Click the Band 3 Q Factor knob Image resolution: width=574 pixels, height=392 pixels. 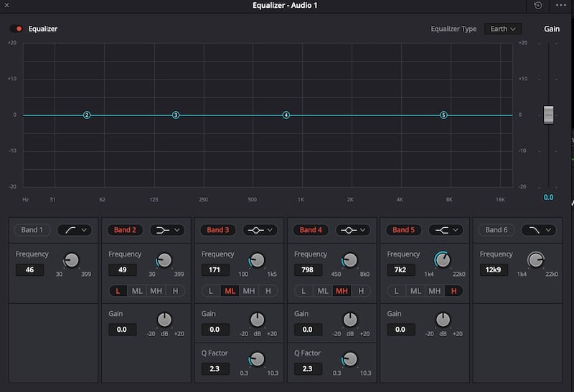[257, 359]
